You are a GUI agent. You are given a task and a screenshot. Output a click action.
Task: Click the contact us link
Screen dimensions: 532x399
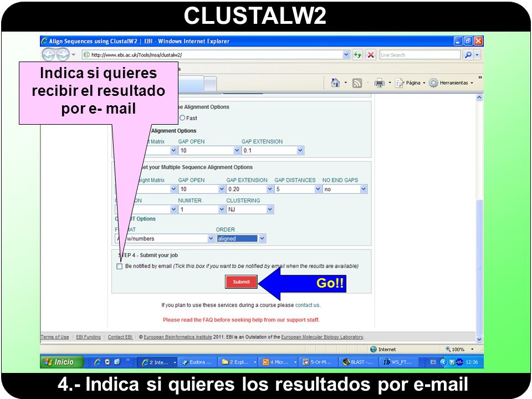pyautogui.click(x=307, y=305)
